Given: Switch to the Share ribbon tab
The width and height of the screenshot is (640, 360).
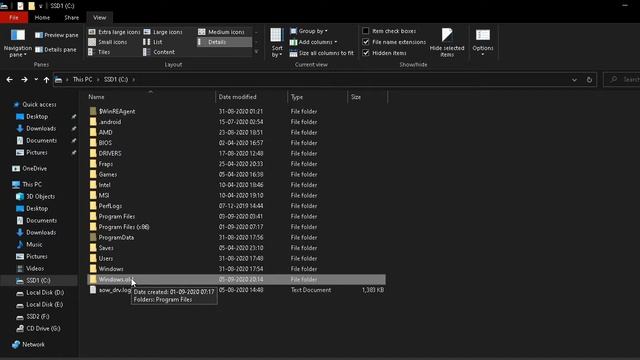Looking at the screenshot, I should (71, 18).
